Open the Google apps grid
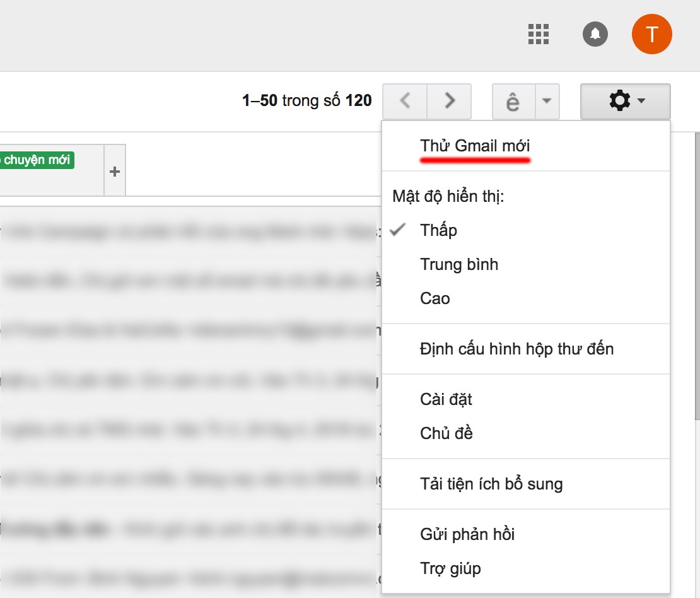700x598 pixels. point(538,34)
